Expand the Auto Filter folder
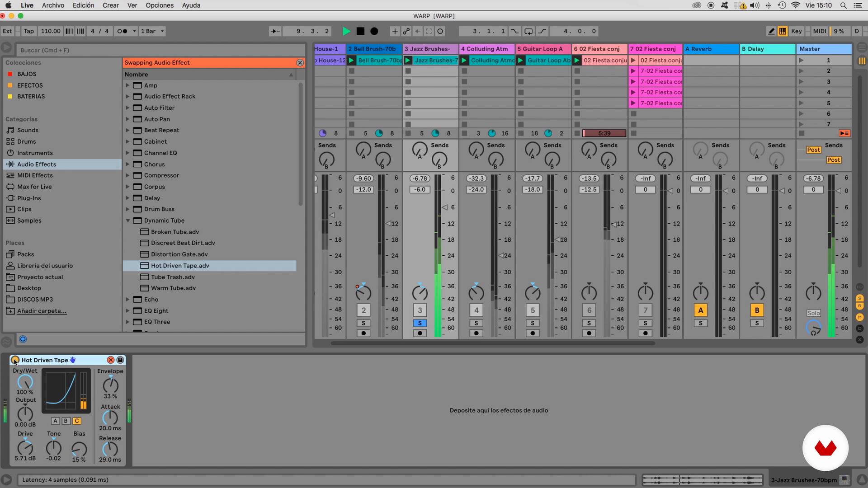This screenshot has width=868, height=488. [127, 108]
